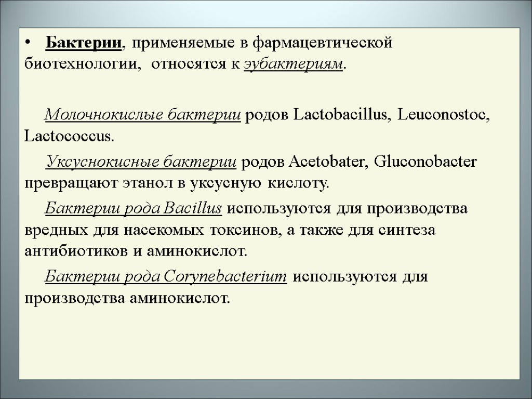The width and height of the screenshot is (532, 399).
Task: Click the genus name "Gluconobacter"
Action: pos(425,162)
